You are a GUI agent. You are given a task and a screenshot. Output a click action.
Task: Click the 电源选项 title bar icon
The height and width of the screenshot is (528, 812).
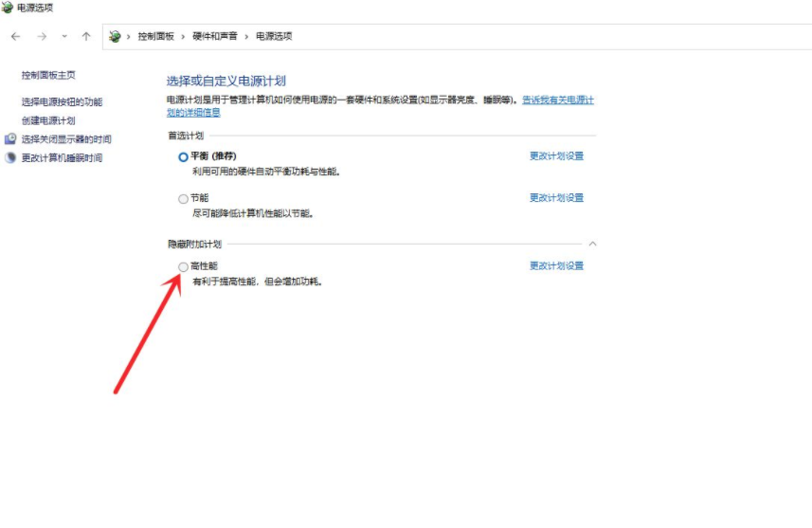point(8,8)
